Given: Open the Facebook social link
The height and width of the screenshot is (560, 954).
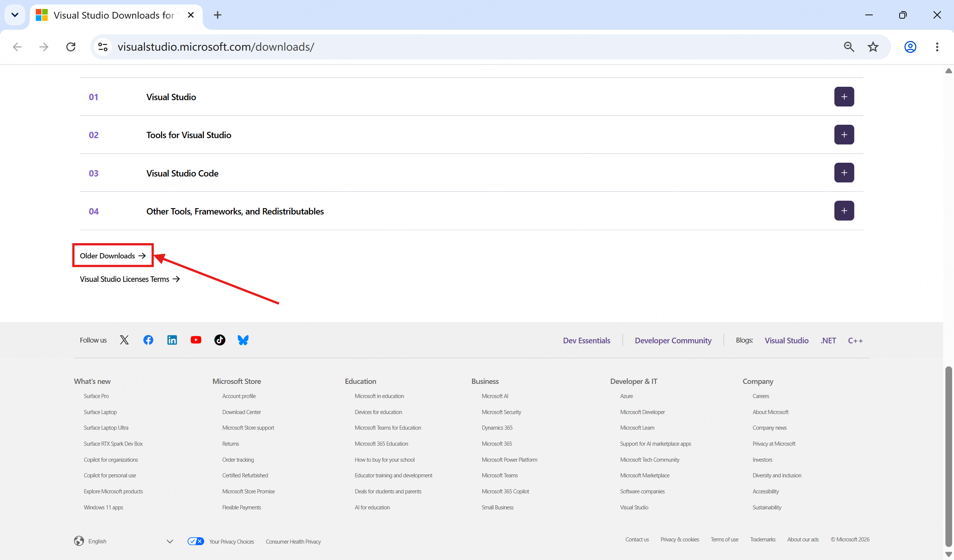Looking at the screenshot, I should (148, 340).
